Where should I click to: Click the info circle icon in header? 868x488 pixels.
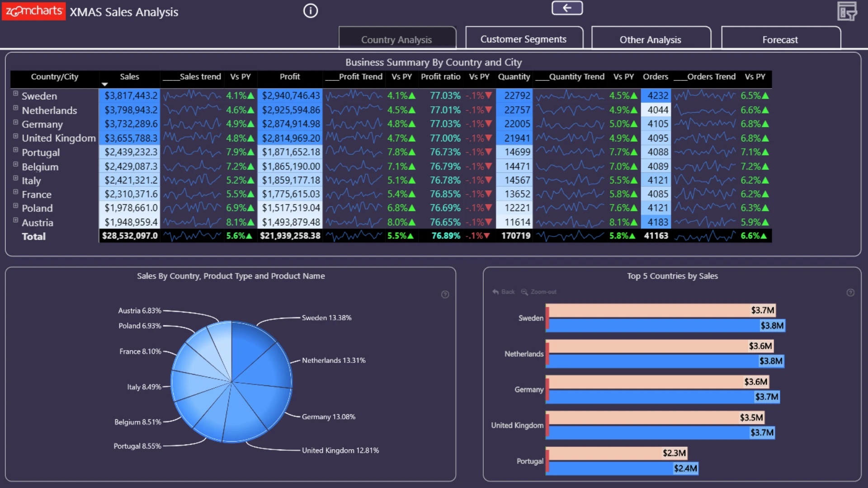pyautogui.click(x=311, y=11)
